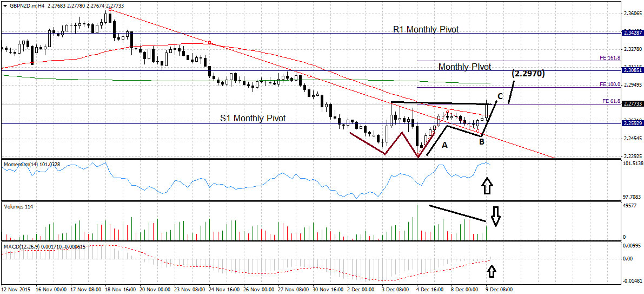This screenshot has width=644, height=294.
Task: Select the wave label C
Action: (500, 96)
